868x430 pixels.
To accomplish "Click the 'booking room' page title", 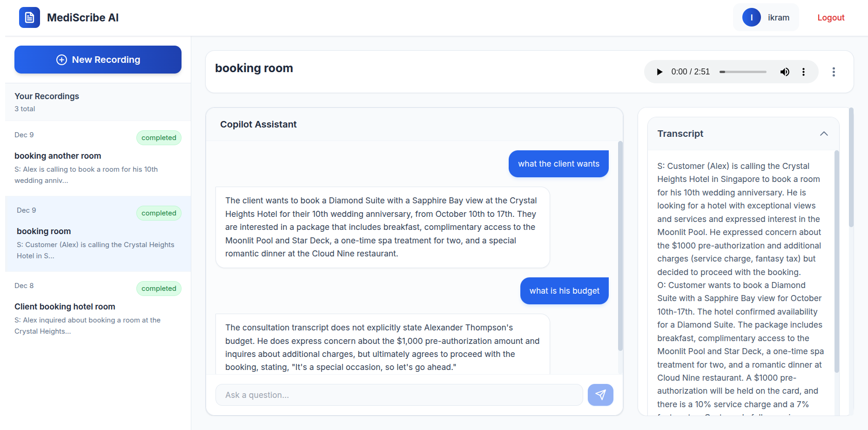I will click(x=254, y=68).
